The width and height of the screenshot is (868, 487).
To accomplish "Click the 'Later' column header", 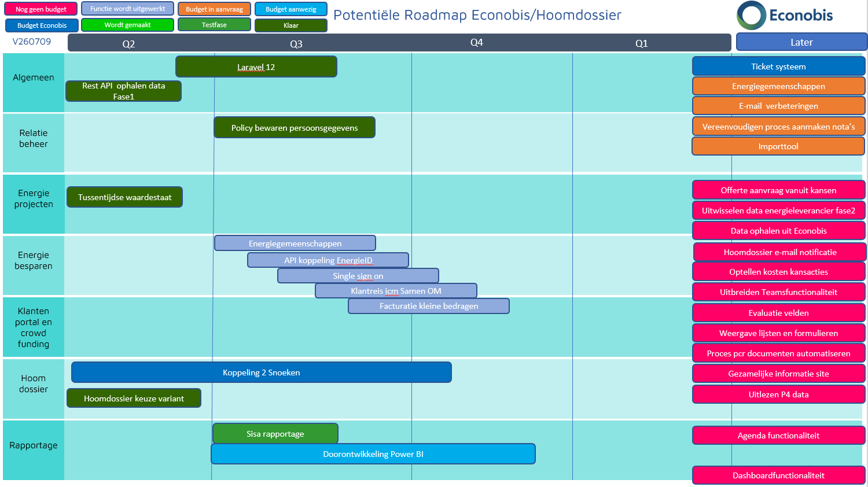I will (x=801, y=42).
